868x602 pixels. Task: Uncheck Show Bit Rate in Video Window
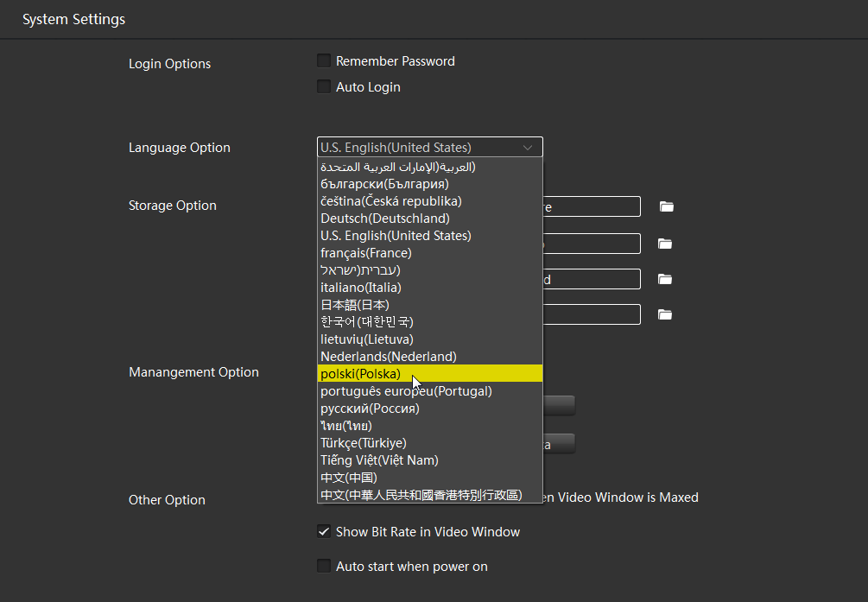click(x=324, y=532)
